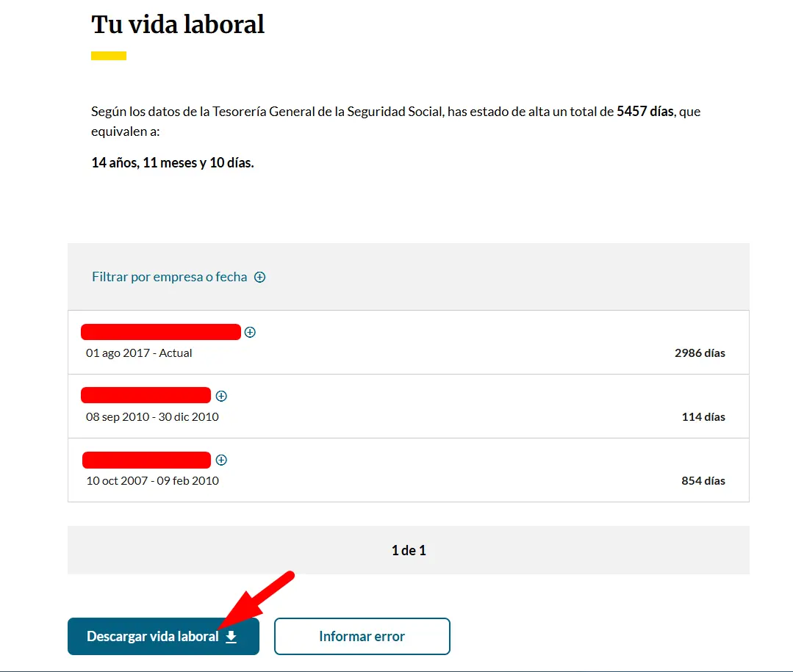Click the download arrow icon in Descargar button
The height and width of the screenshot is (672, 793).
[231, 637]
